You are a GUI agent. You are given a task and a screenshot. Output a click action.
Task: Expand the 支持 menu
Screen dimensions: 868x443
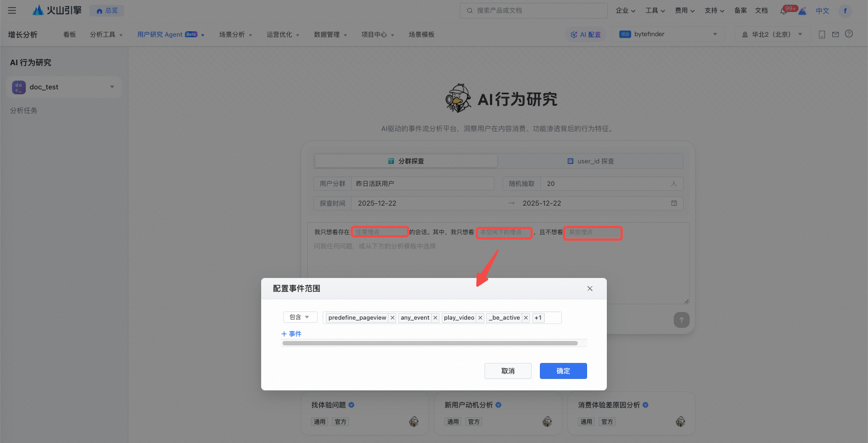714,10
